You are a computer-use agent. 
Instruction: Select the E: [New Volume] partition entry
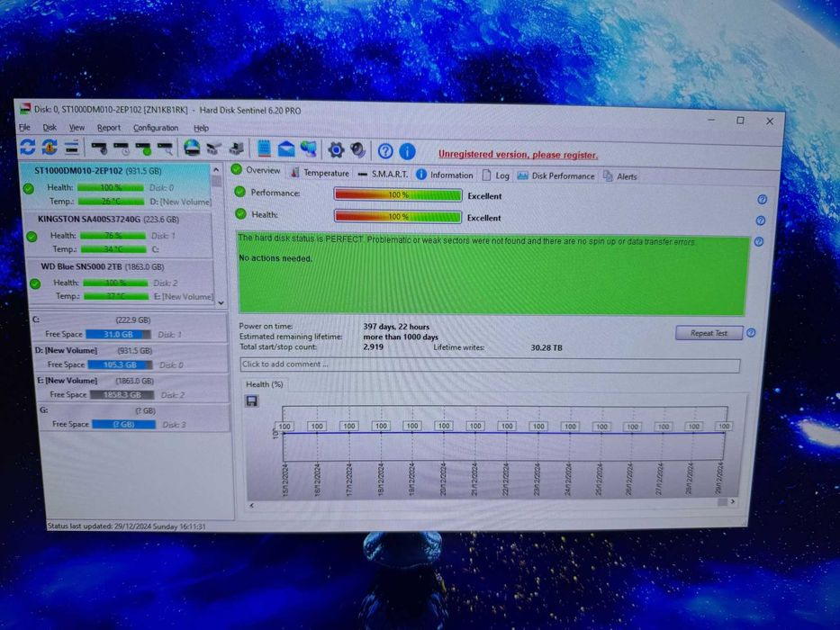[x=133, y=388]
